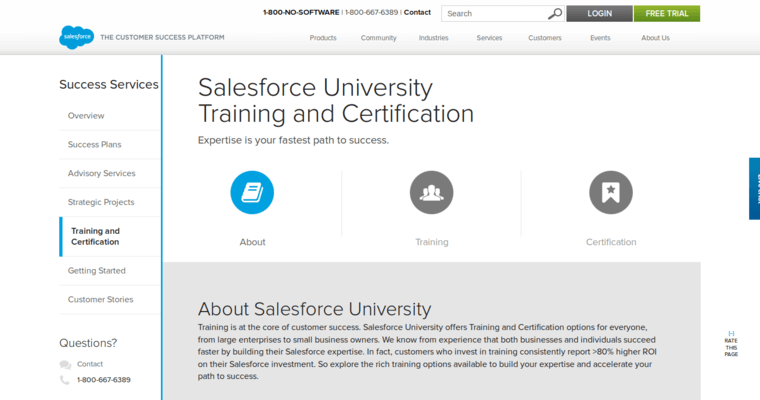Click the Rate This Page widget
Viewport: 760px width, 400px height.
(731, 343)
